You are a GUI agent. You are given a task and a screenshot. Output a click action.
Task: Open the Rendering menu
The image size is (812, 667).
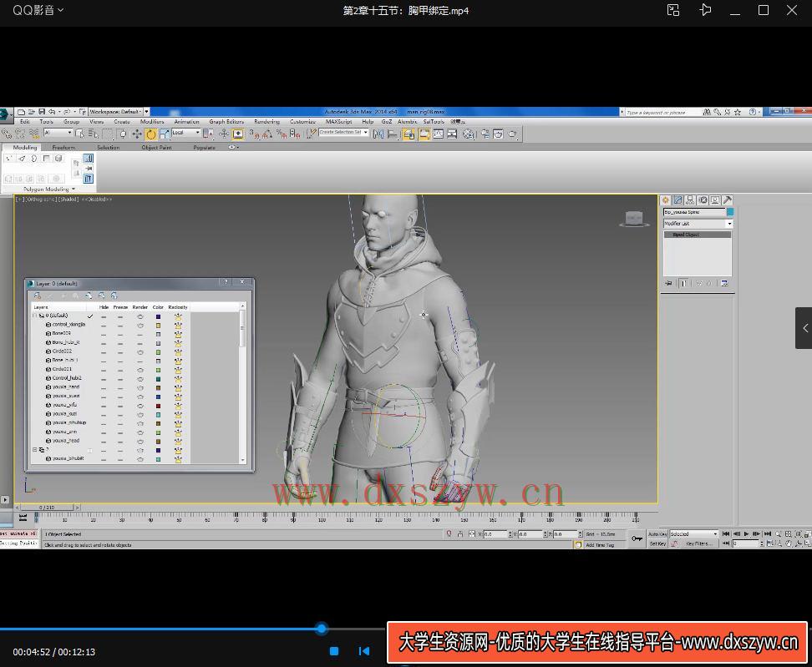click(x=266, y=122)
